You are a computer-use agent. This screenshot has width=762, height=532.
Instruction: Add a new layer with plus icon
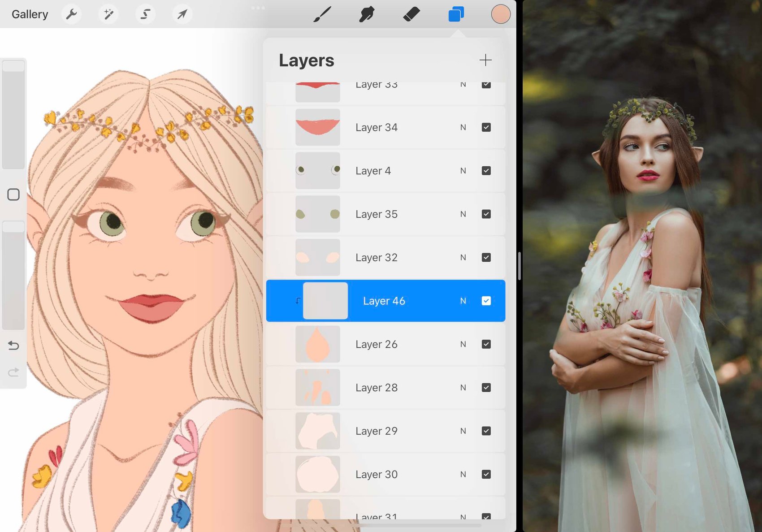(485, 60)
